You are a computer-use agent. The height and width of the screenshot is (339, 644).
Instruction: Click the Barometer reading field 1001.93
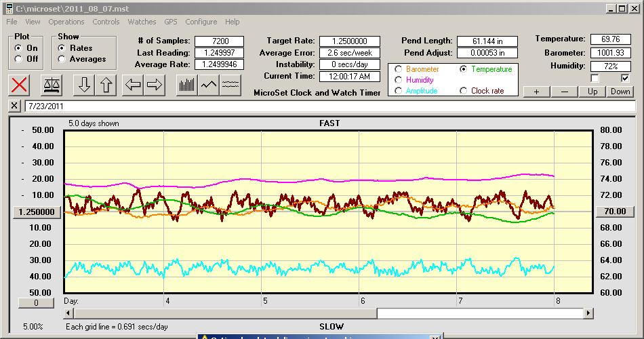click(x=610, y=53)
